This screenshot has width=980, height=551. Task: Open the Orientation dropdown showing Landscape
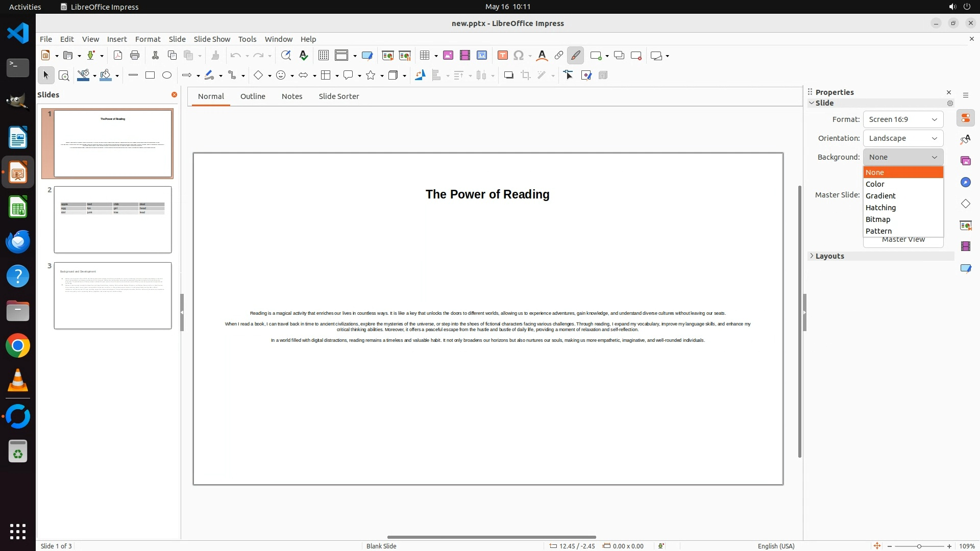(x=903, y=138)
